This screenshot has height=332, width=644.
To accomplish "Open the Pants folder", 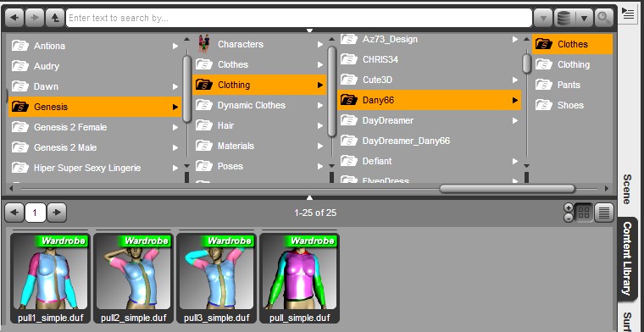I will tap(573, 85).
